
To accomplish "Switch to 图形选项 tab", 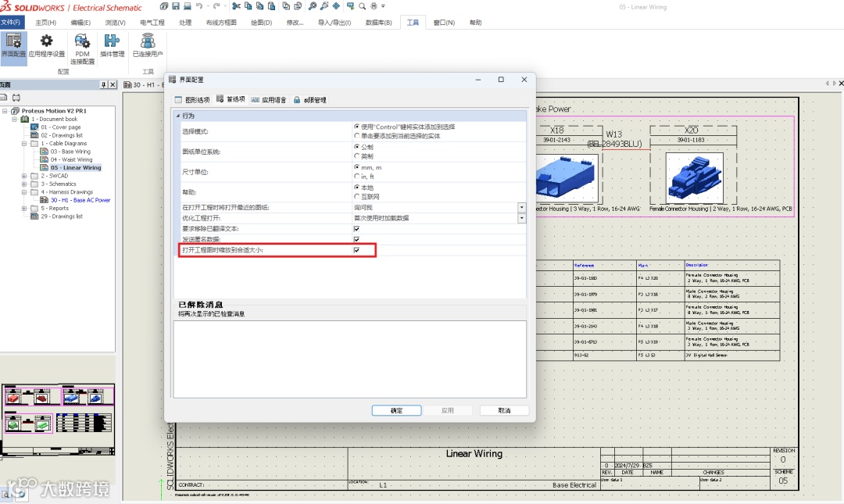I will pyautogui.click(x=192, y=99).
